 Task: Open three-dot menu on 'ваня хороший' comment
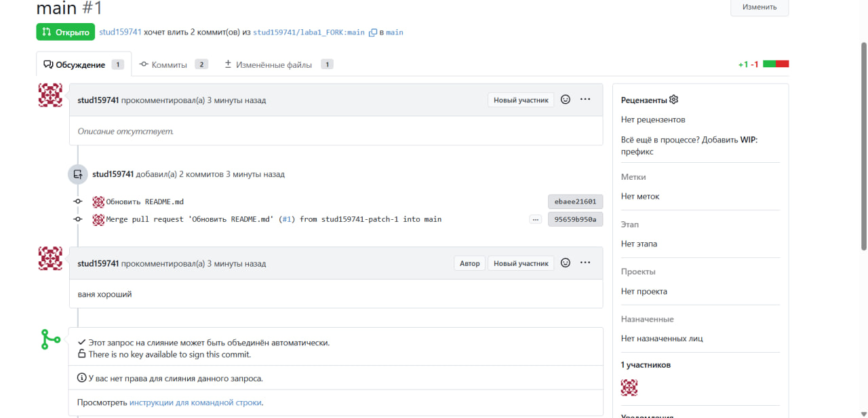pos(585,263)
